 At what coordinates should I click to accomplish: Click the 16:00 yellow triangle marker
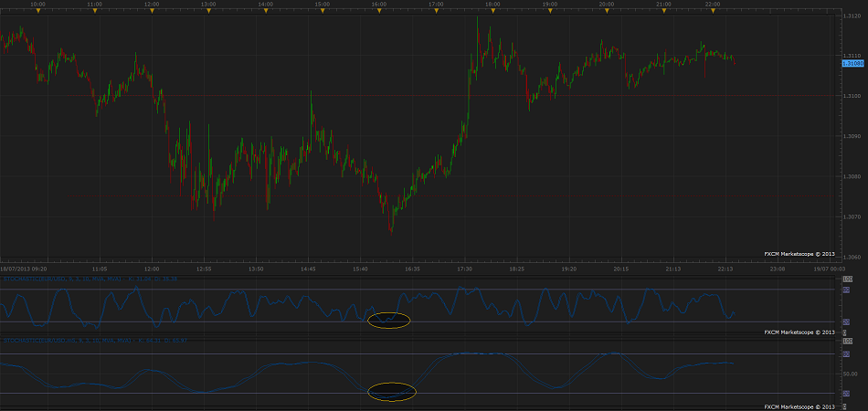[x=377, y=12]
